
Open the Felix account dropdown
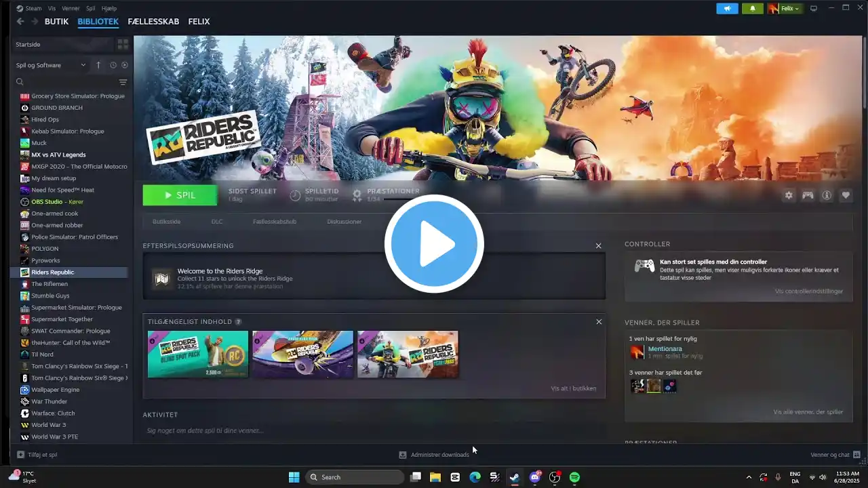click(x=785, y=8)
